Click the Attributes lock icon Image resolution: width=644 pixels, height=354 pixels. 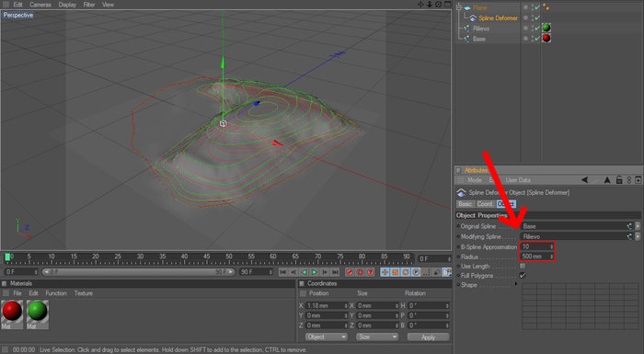click(619, 180)
